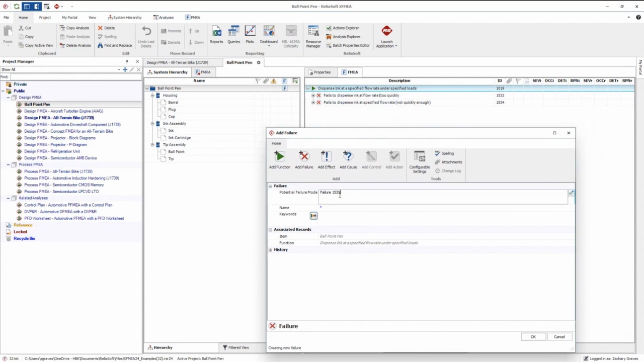
Task: Select Design FMEA - Refrigeration Unit project
Action: (x=52, y=151)
